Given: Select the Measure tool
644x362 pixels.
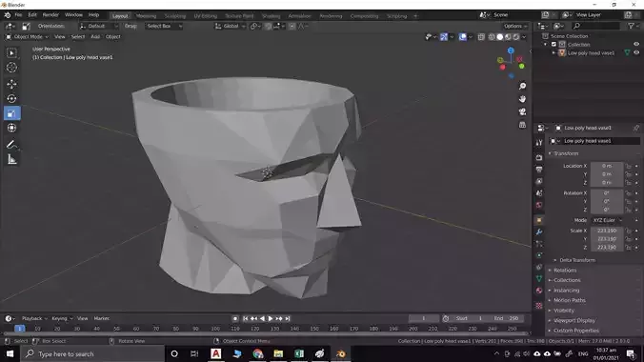Looking at the screenshot, I should (11, 159).
